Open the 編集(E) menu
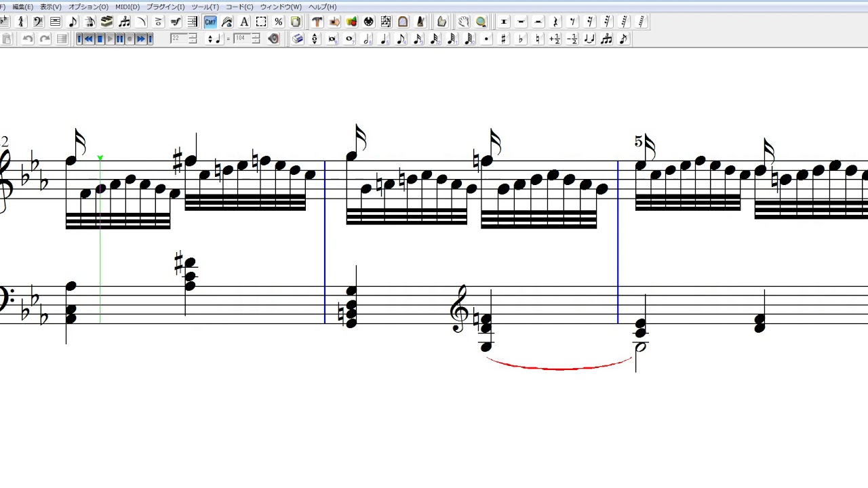This screenshot has height=488, width=868. click(23, 7)
